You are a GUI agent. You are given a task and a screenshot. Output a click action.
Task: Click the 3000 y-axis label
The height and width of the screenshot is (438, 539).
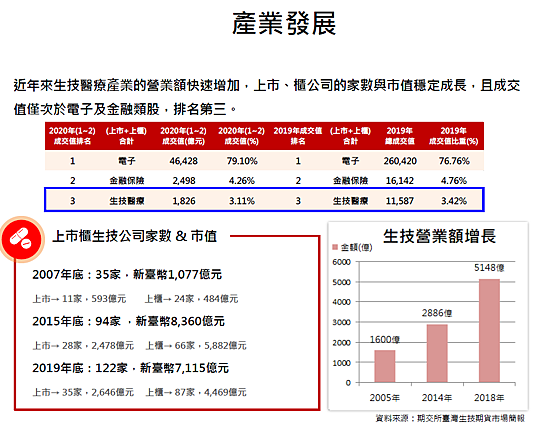(x=341, y=322)
